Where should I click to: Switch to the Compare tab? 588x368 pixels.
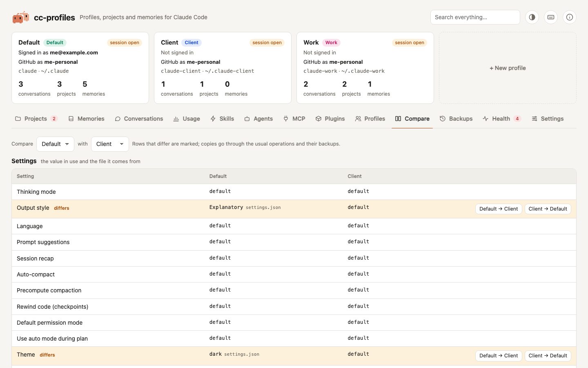(x=412, y=119)
